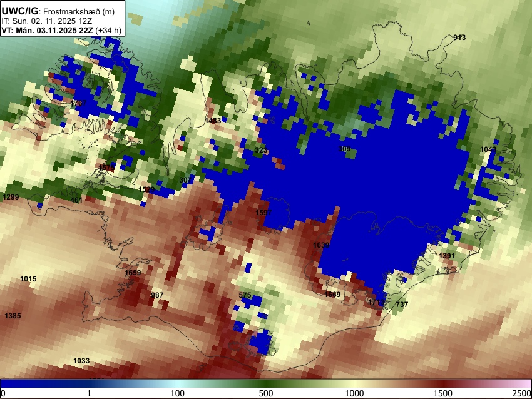This screenshot has width=532, height=399.
Task: Click the 1000 tick label on the colorbar
Action: click(x=354, y=393)
